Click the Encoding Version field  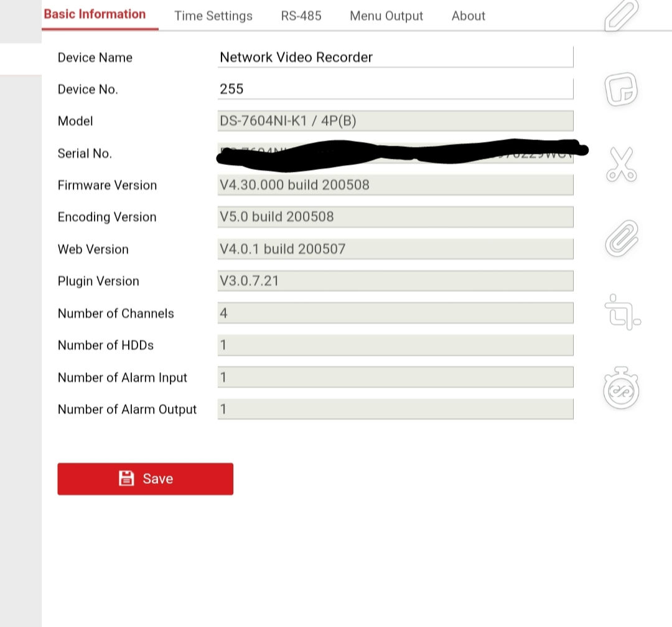tap(395, 217)
